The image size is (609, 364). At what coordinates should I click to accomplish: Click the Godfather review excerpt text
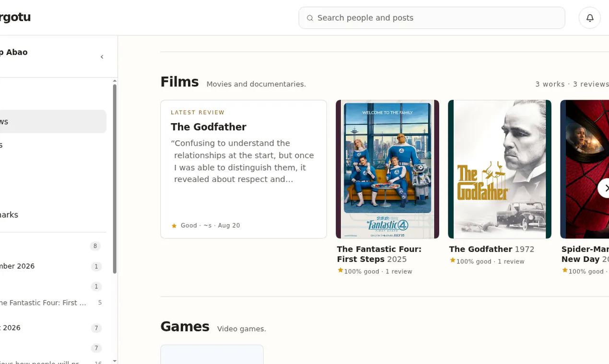coord(243,161)
